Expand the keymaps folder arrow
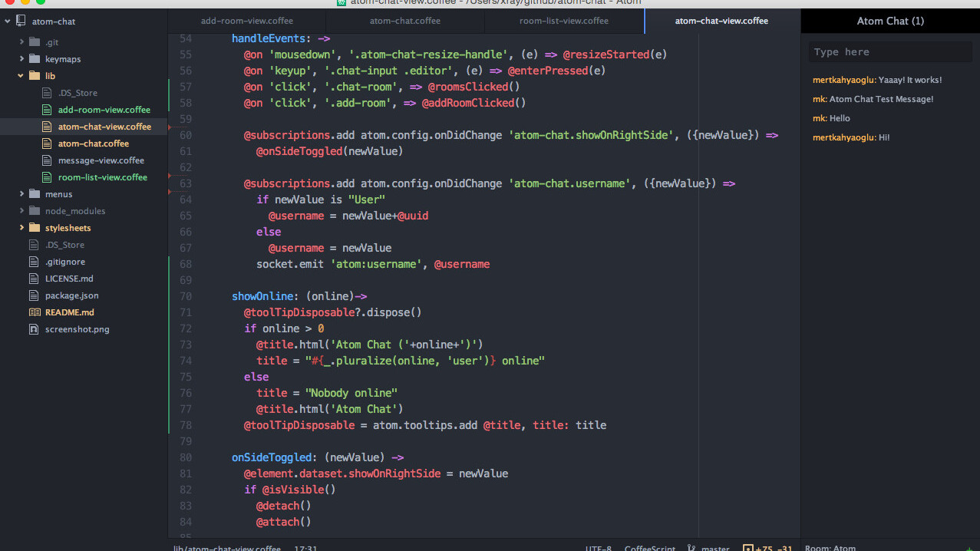Screen dimensions: 980x551 (21, 59)
